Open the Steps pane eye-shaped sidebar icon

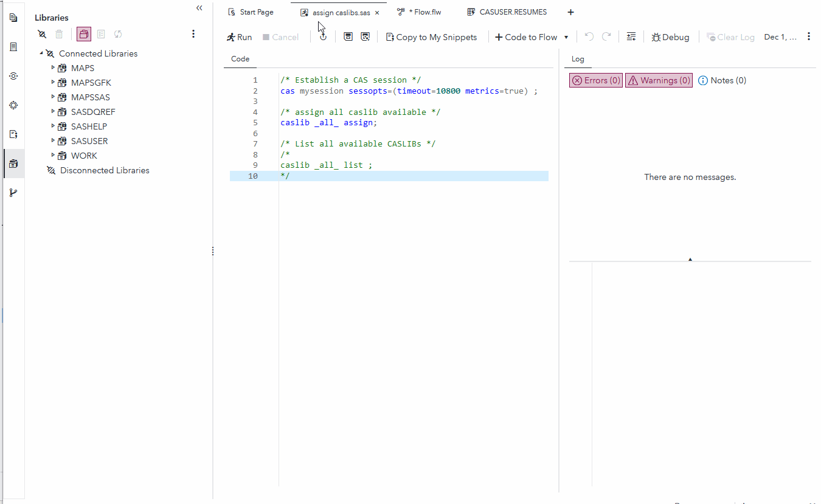[13, 76]
